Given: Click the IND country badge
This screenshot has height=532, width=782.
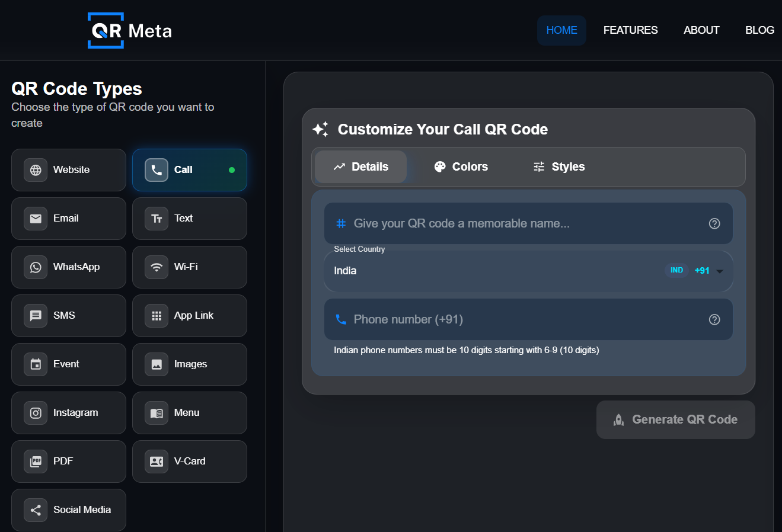Looking at the screenshot, I should point(676,270).
